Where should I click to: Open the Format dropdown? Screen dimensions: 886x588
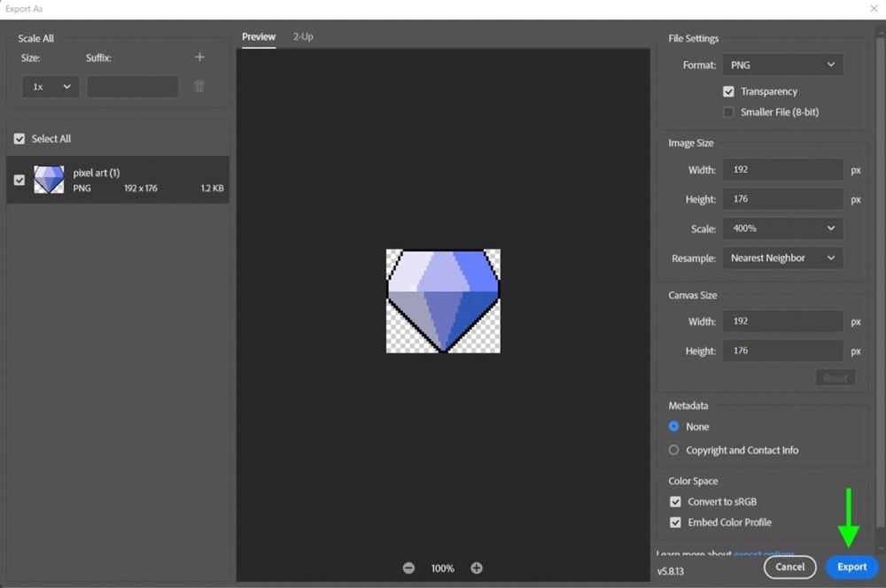coord(782,64)
